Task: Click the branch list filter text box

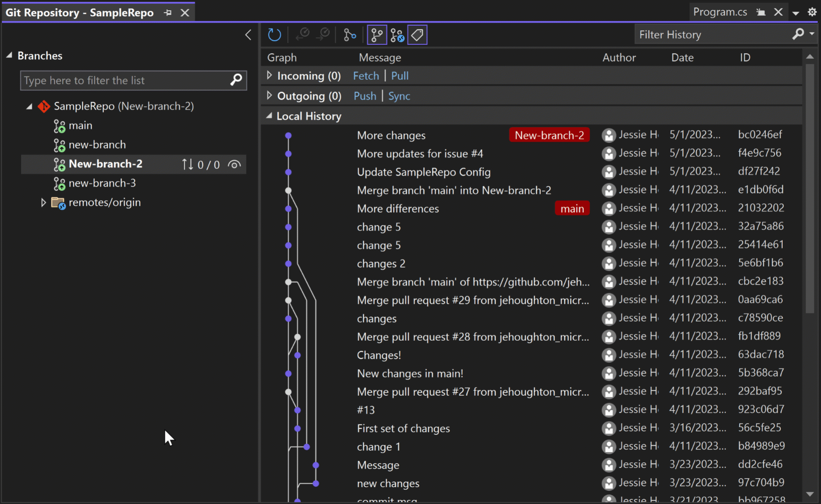Action: point(124,80)
